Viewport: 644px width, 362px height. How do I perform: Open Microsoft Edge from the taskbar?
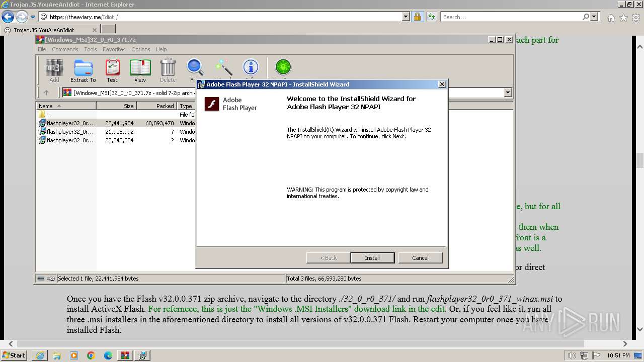click(x=108, y=355)
